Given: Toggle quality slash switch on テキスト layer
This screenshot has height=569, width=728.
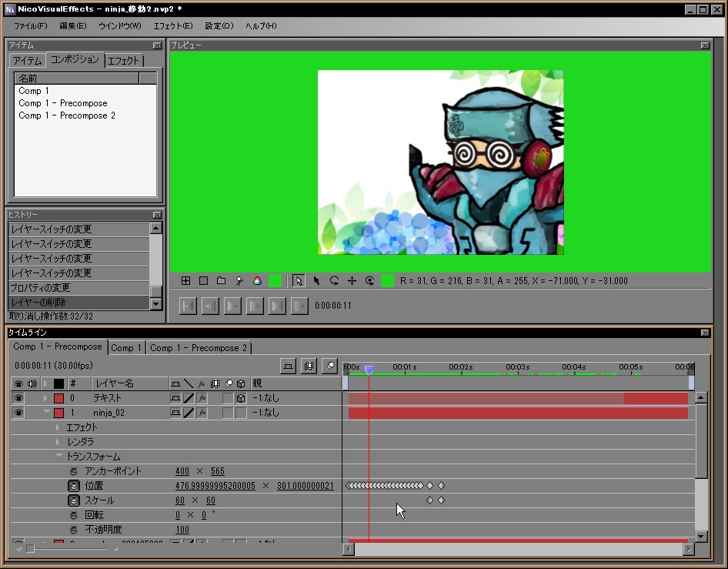Looking at the screenshot, I should click(x=189, y=398).
